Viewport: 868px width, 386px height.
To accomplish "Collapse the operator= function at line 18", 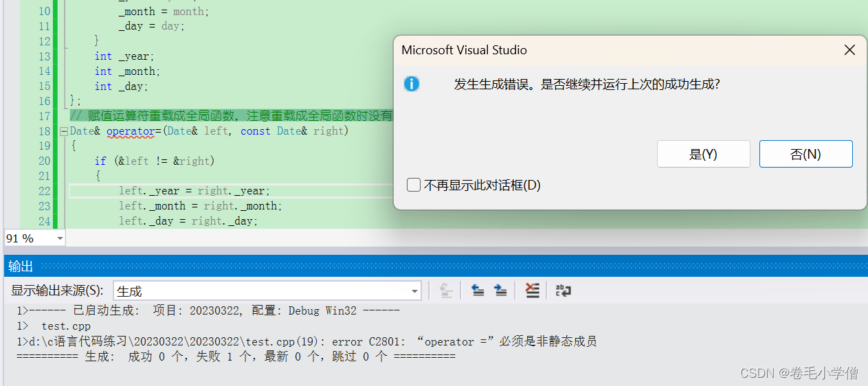I will (x=64, y=131).
